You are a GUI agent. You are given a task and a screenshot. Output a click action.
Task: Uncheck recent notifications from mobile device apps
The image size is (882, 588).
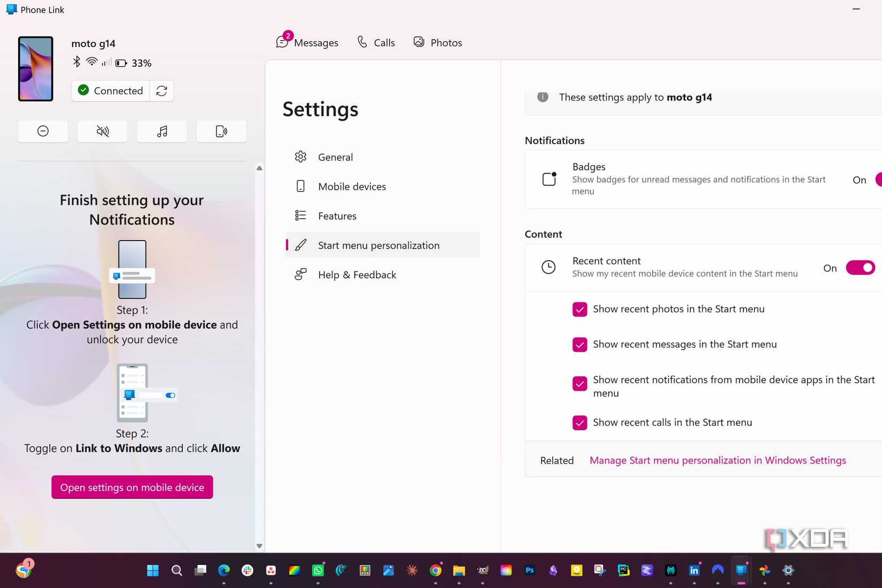click(x=579, y=384)
